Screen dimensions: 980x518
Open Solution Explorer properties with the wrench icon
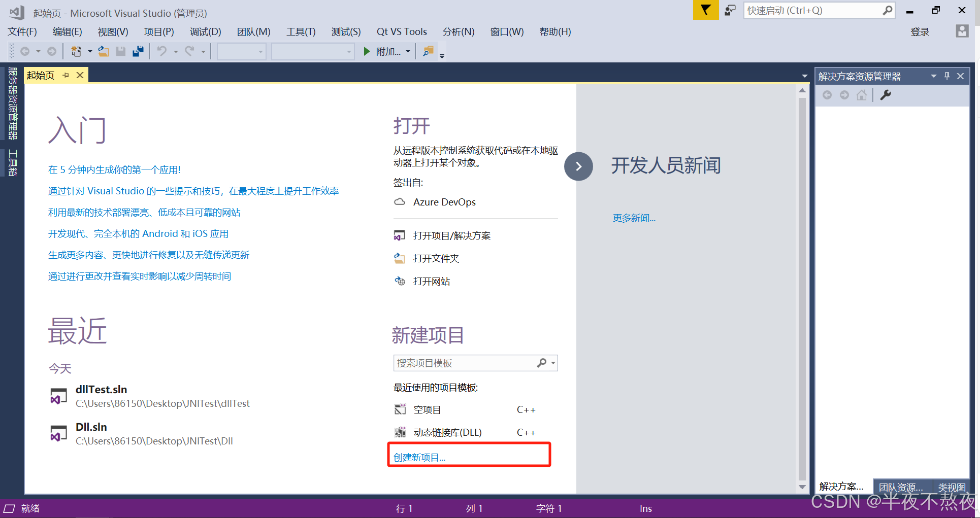(x=886, y=94)
